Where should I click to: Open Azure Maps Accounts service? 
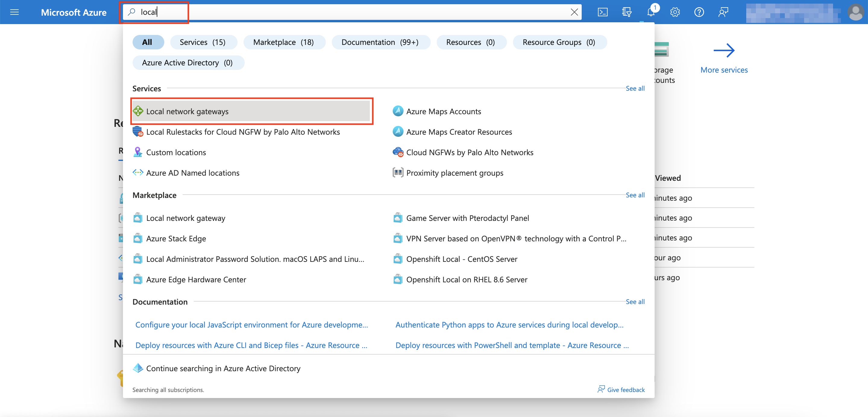(x=443, y=111)
